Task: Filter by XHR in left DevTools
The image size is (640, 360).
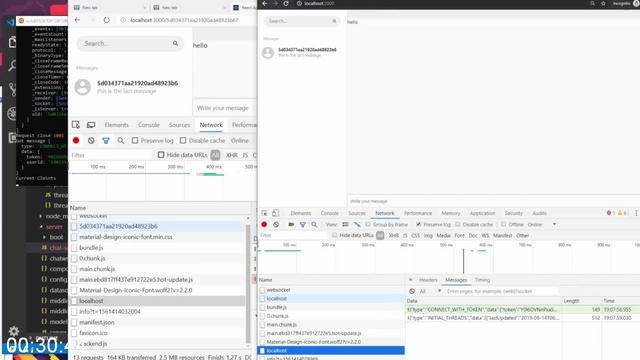Action: (x=231, y=155)
